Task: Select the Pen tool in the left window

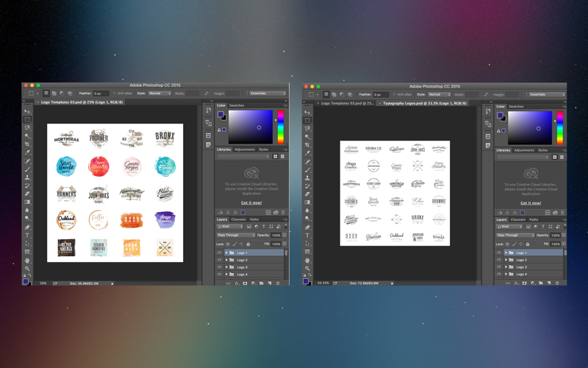Action: pyautogui.click(x=27, y=227)
